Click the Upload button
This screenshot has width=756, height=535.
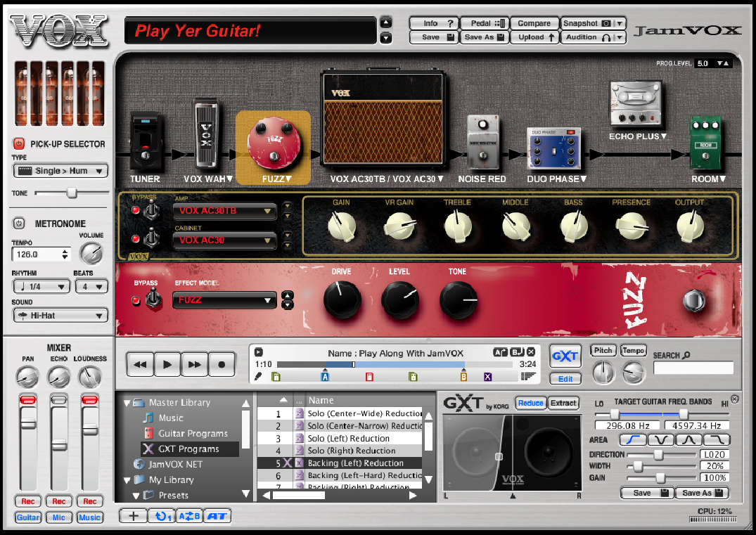pyautogui.click(x=534, y=37)
